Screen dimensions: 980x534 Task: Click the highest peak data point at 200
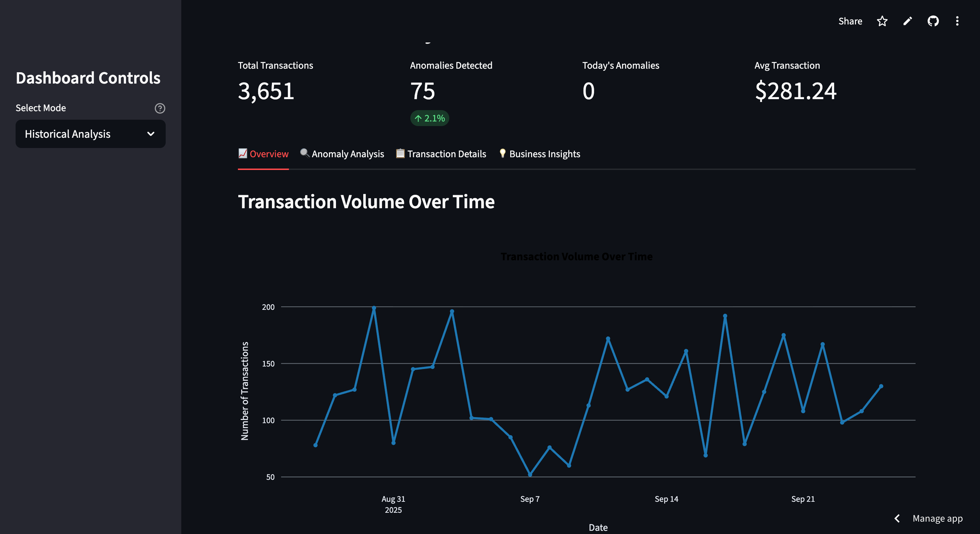[374, 308]
